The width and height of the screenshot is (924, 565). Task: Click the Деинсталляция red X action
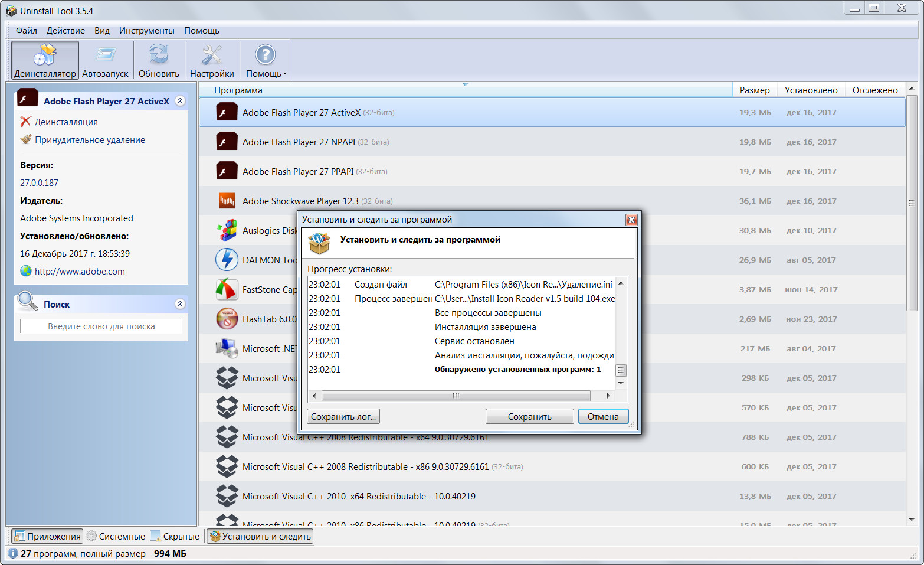click(59, 122)
